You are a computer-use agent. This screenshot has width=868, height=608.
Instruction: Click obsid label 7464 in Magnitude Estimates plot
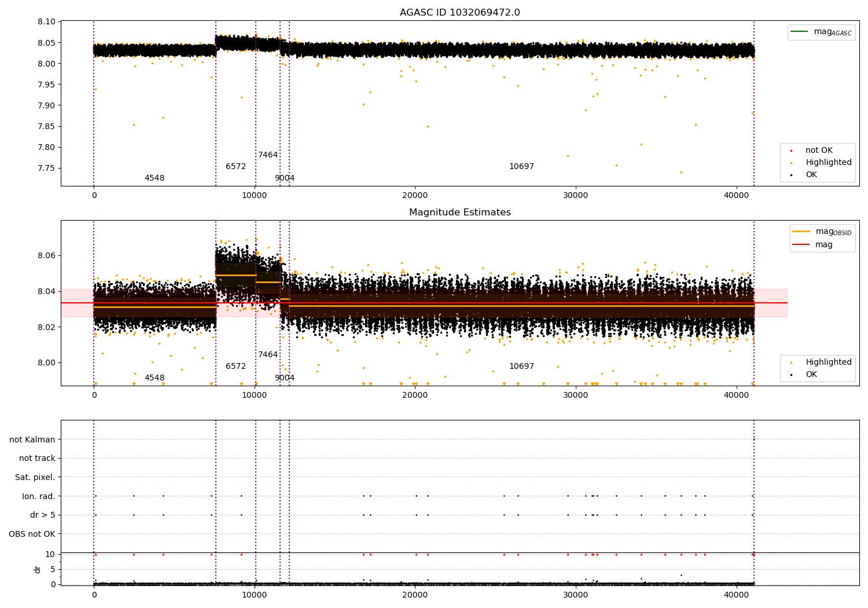(x=268, y=355)
